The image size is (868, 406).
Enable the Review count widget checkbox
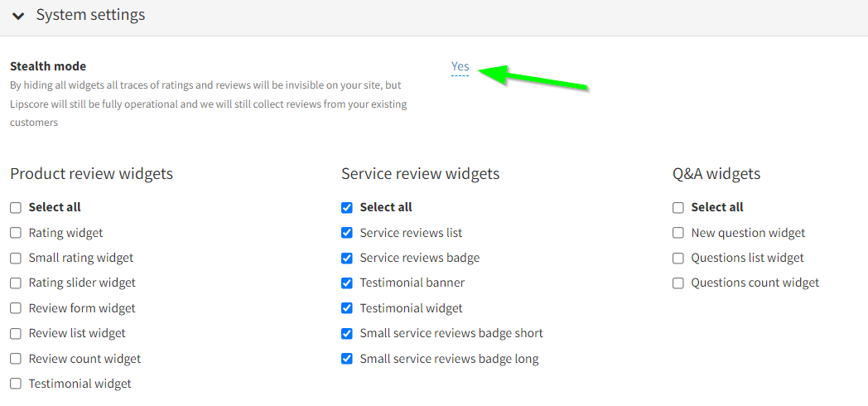pos(16,359)
